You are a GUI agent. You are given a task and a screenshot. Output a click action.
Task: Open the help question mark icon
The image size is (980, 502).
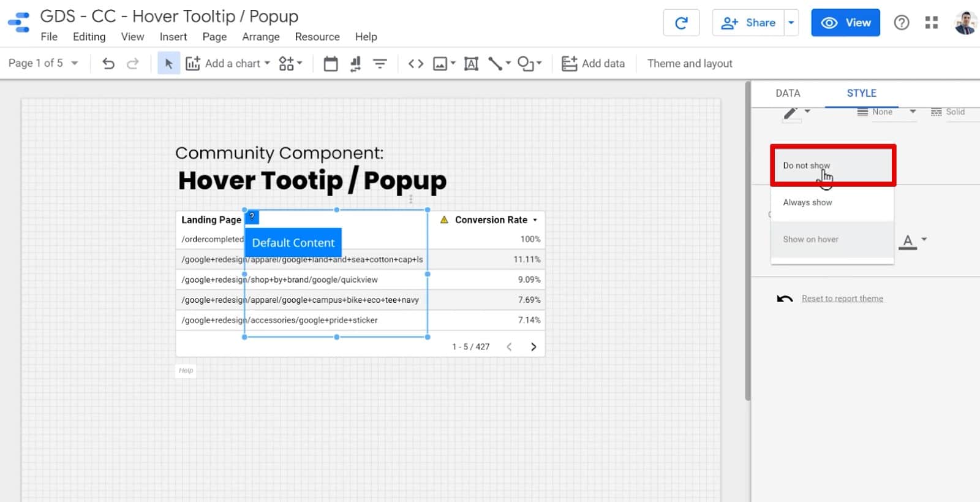point(901,23)
